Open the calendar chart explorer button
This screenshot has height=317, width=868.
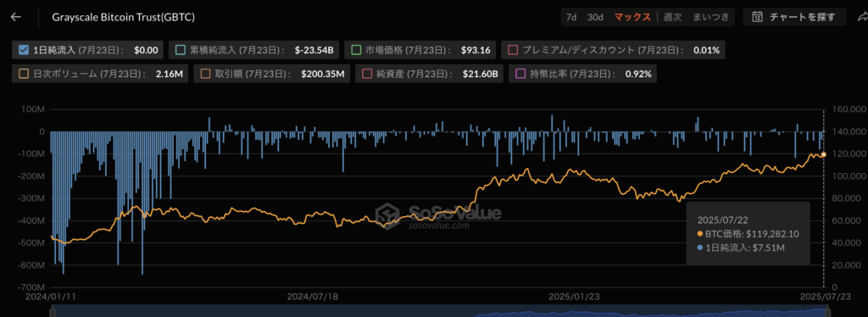(x=794, y=17)
